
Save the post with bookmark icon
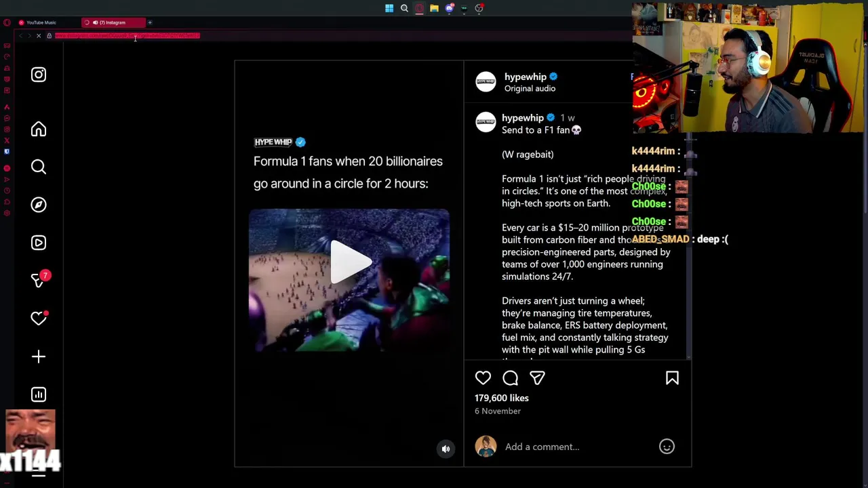coord(672,378)
